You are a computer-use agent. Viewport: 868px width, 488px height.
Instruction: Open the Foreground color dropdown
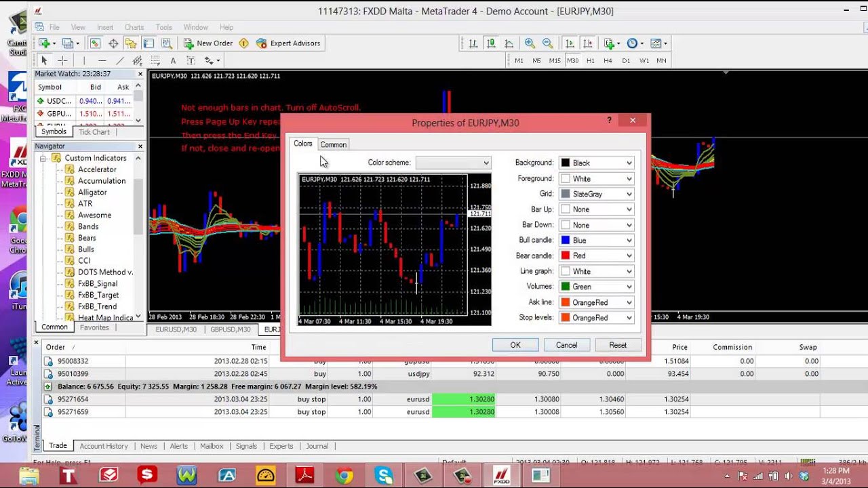coord(597,178)
